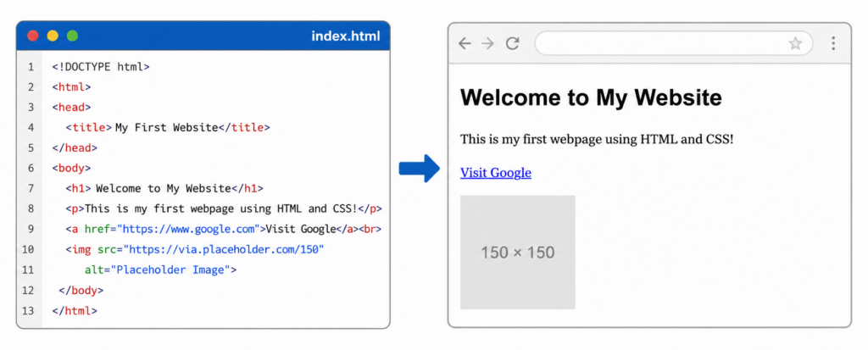Click the My First Website title line
This screenshot has height=350, width=868.
coord(168,128)
